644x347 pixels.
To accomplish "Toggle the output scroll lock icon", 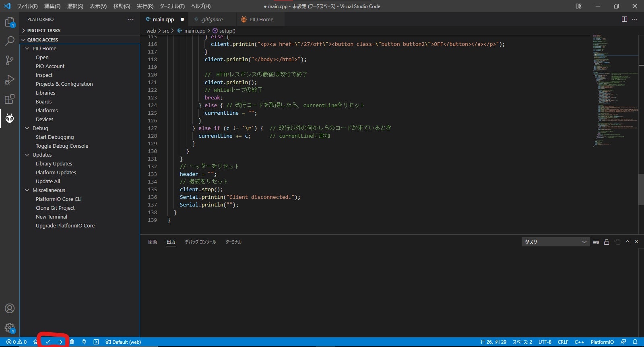I will click(607, 242).
